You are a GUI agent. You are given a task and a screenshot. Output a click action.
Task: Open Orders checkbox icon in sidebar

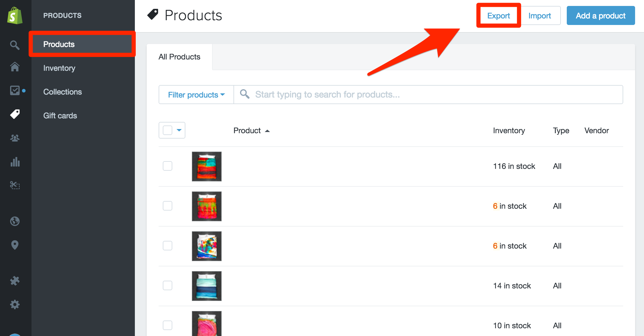[15, 90]
